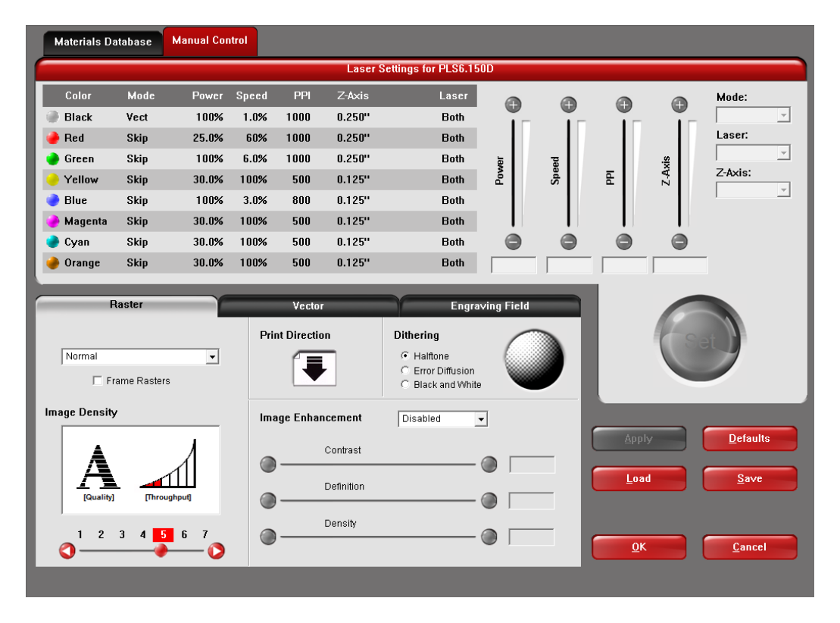
Task: Click the PPI minus button
Action: (623, 242)
